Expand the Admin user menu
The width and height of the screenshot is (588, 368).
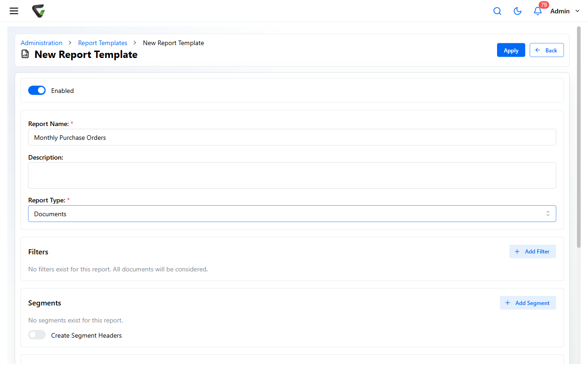click(565, 11)
